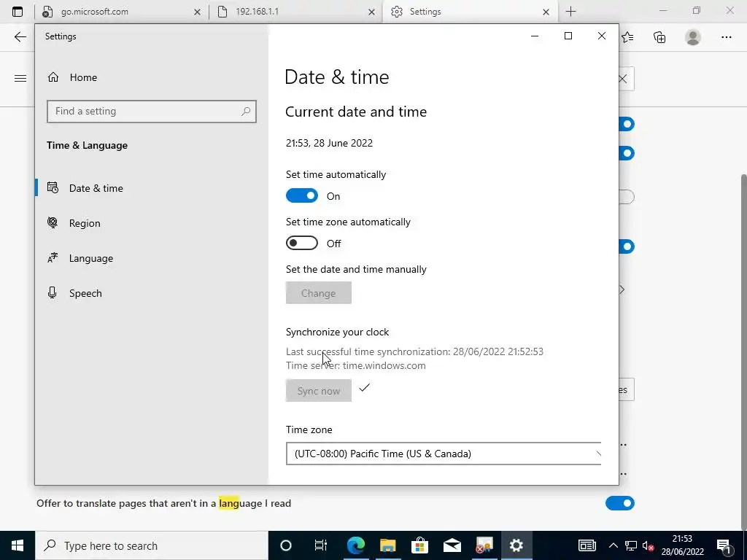Open Edge Collections
Image resolution: width=747 pixels, height=560 pixels.
[x=659, y=36]
